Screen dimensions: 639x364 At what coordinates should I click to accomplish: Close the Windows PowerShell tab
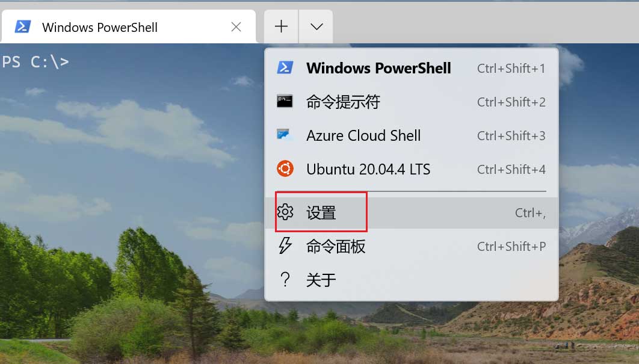(236, 27)
